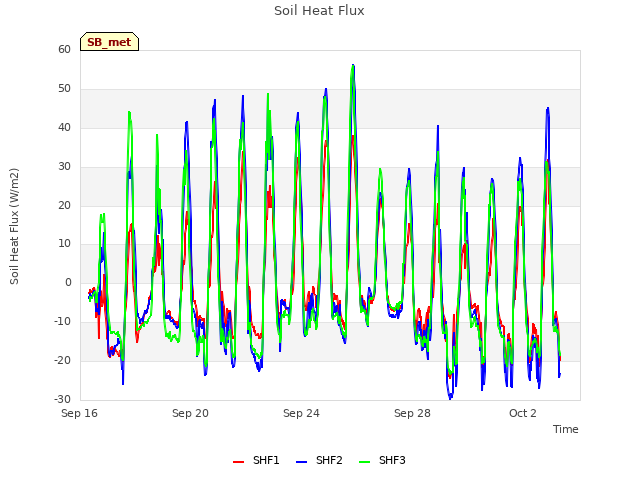Screen dimensions: 640x480
Task: Toggle SHF3 series in the legend
Action: (382, 460)
